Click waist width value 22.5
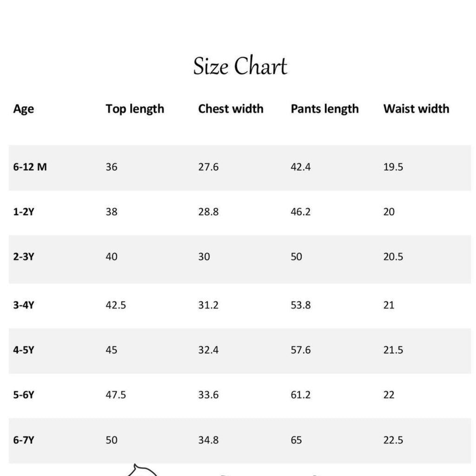The image size is (476, 476). pyautogui.click(x=393, y=440)
